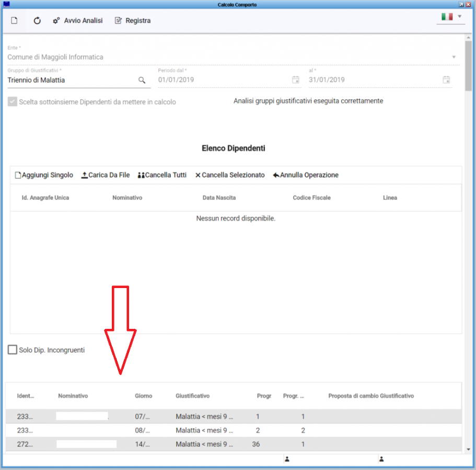Expand the Ente dropdown arrow
Screen dimensions: 476x470
[x=454, y=57]
